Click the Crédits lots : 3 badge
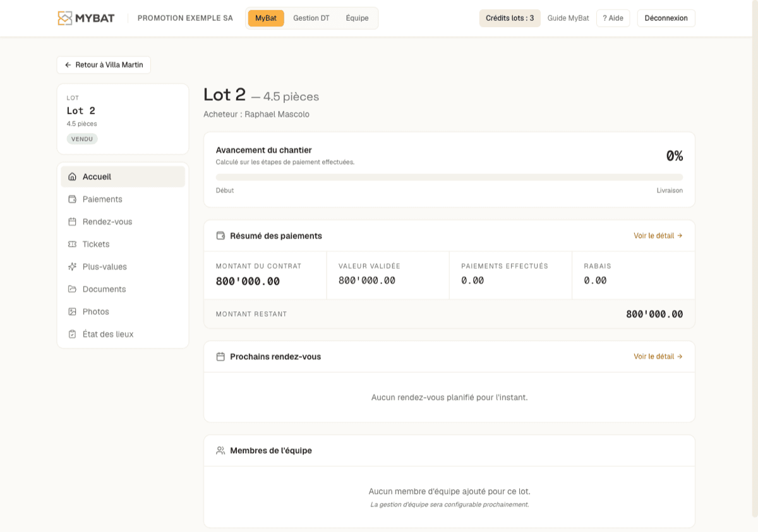 coord(510,18)
